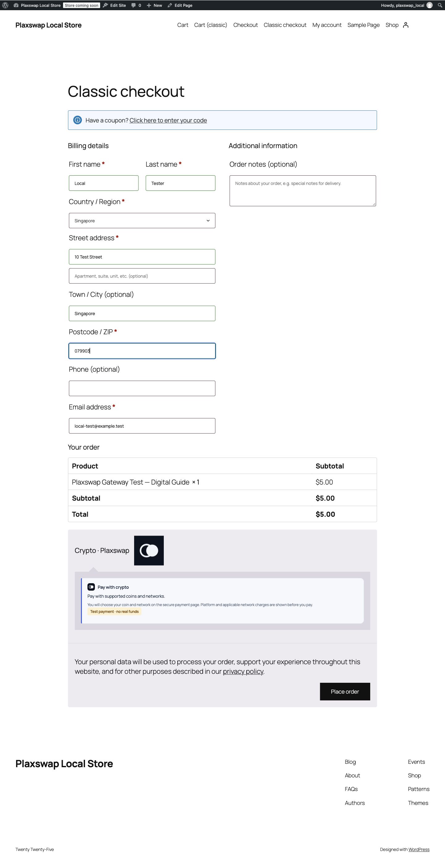The width and height of the screenshot is (445, 868).
Task: Focus the Phone input field
Action: [142, 388]
